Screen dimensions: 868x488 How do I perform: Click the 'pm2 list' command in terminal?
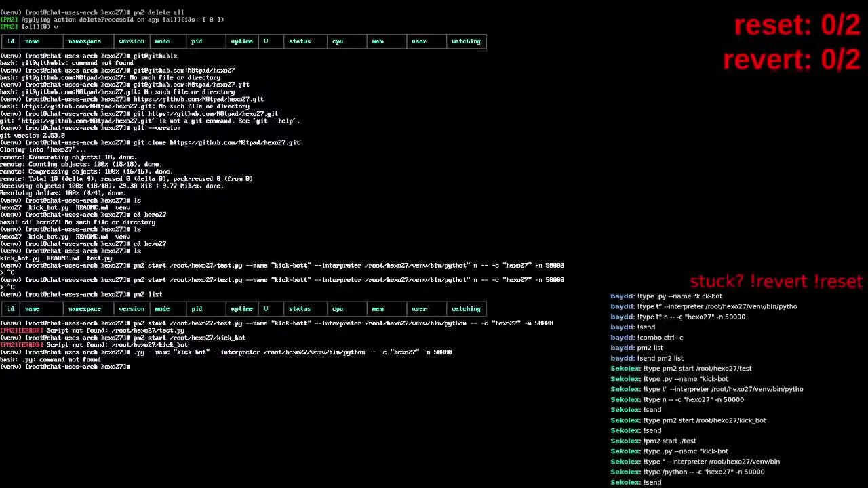(81, 294)
